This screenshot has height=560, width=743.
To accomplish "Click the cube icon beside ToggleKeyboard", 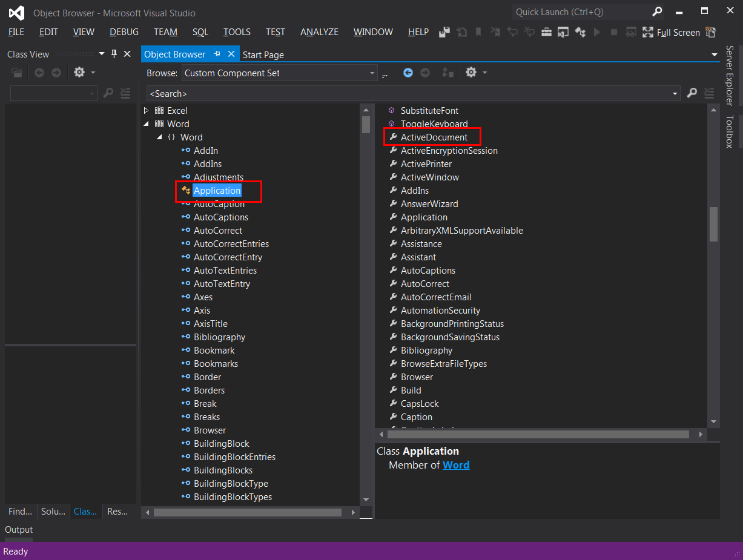I will click(x=392, y=124).
